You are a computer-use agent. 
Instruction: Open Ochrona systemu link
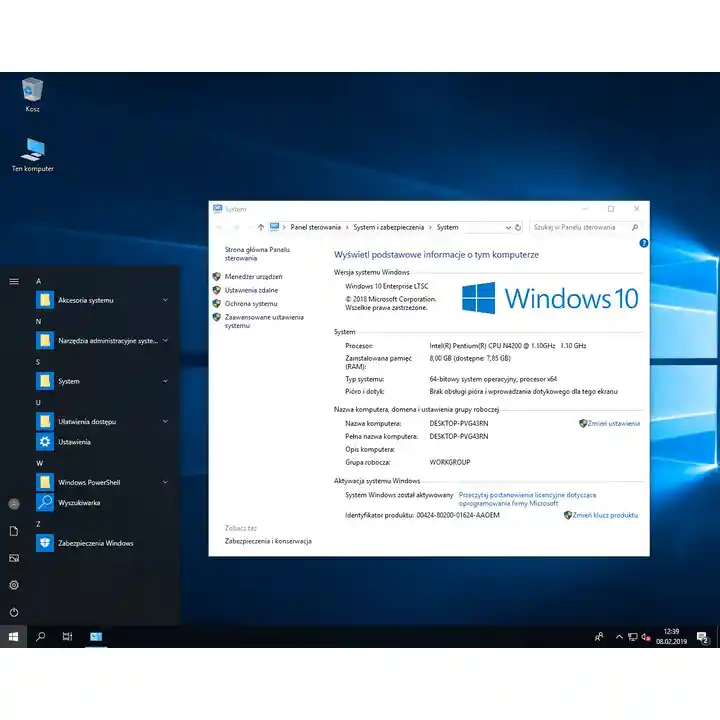point(251,304)
